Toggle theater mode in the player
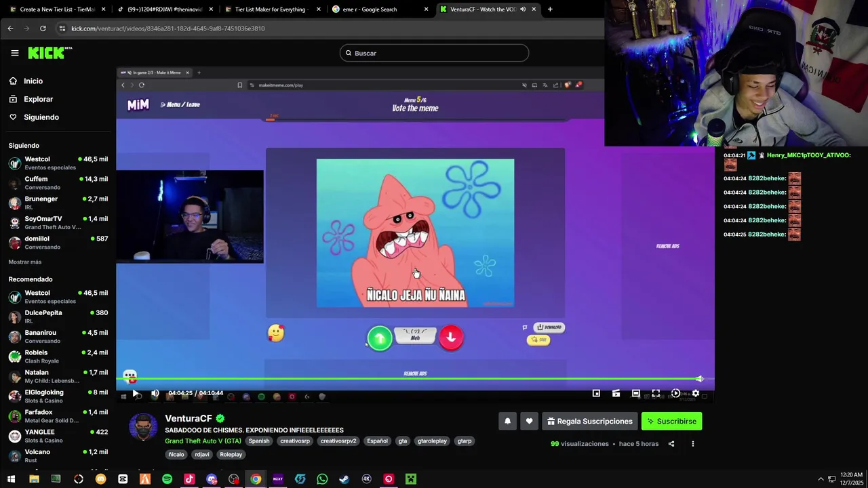Image resolution: width=868 pixels, height=488 pixels. pyautogui.click(x=635, y=393)
